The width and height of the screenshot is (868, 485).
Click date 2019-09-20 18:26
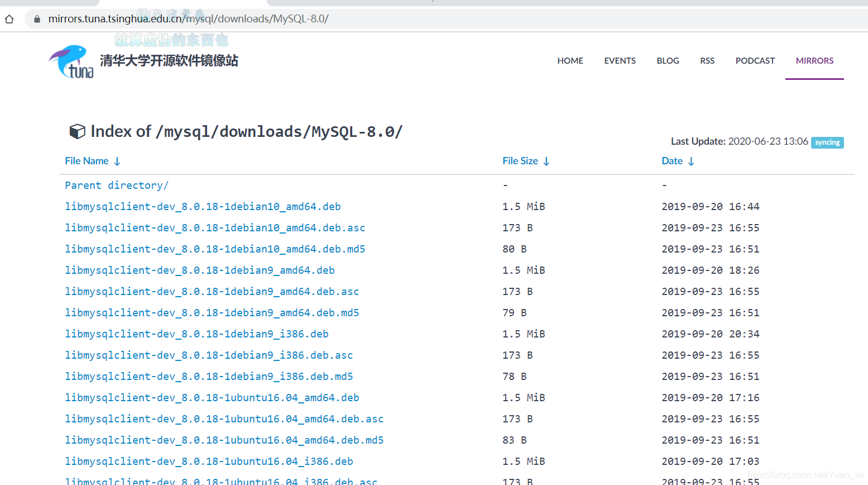click(x=711, y=270)
